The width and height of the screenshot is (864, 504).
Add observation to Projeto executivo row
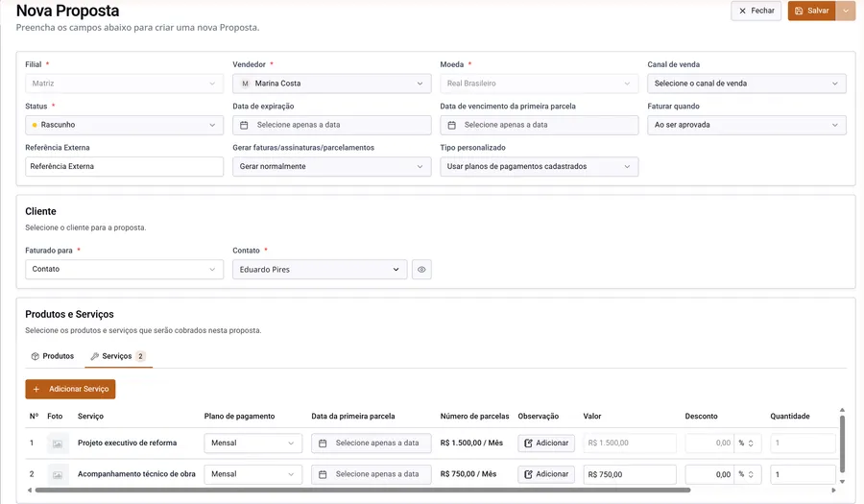[x=546, y=444]
